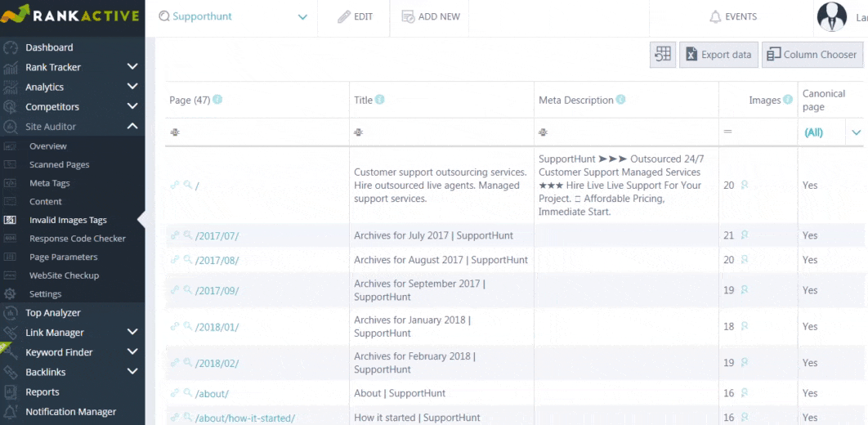
Task: Click the info icon beside Title header
Action: click(380, 100)
